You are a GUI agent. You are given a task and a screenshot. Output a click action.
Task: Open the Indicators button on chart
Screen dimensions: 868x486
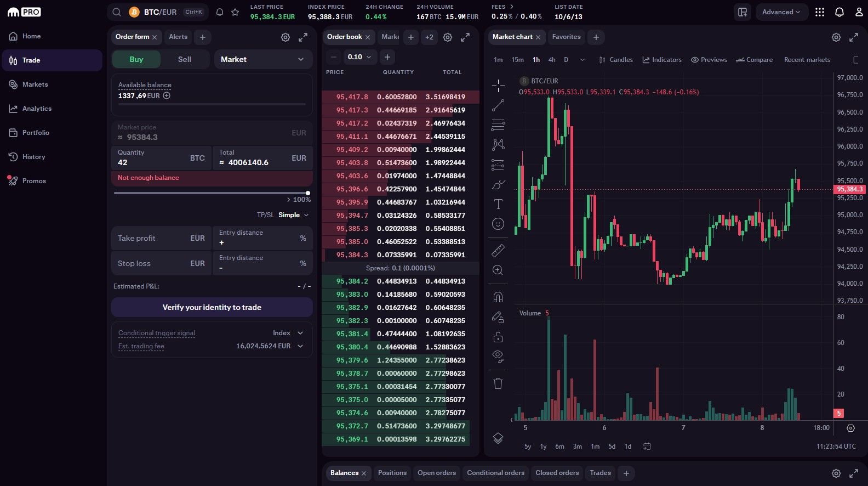tap(662, 60)
